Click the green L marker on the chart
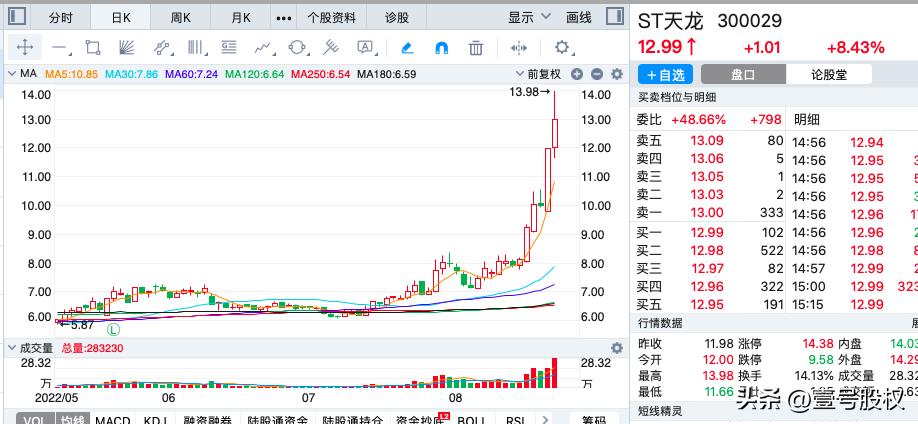 point(114,330)
